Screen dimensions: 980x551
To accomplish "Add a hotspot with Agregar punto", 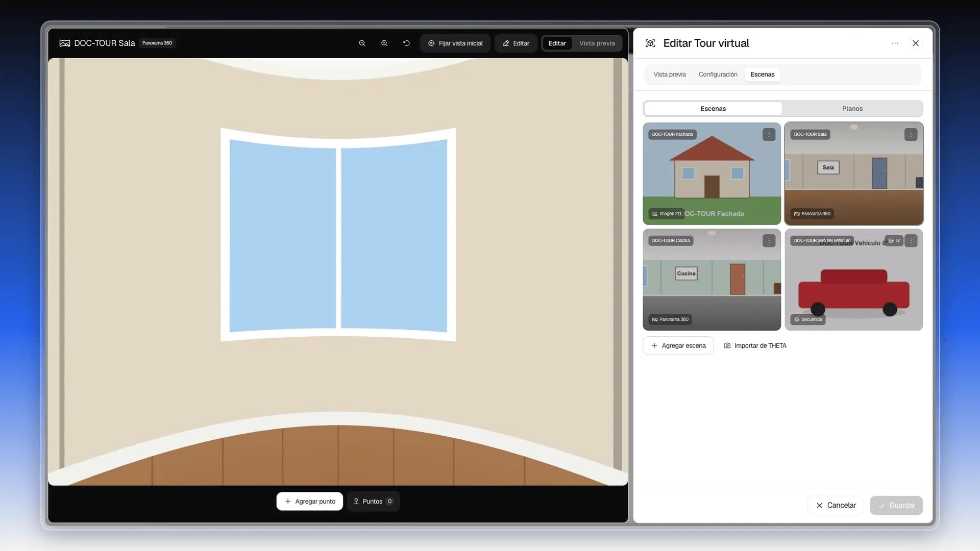I will (310, 502).
